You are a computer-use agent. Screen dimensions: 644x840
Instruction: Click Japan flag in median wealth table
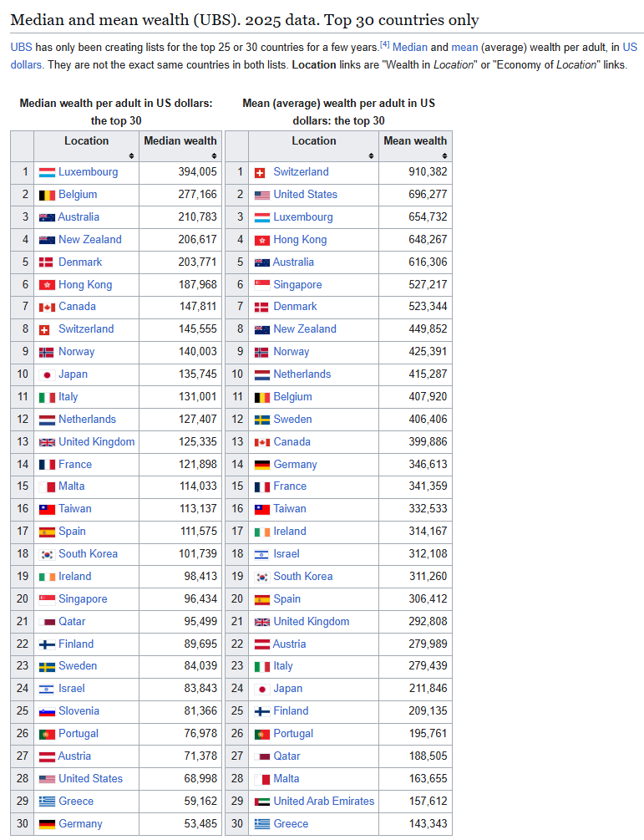pos(47,375)
